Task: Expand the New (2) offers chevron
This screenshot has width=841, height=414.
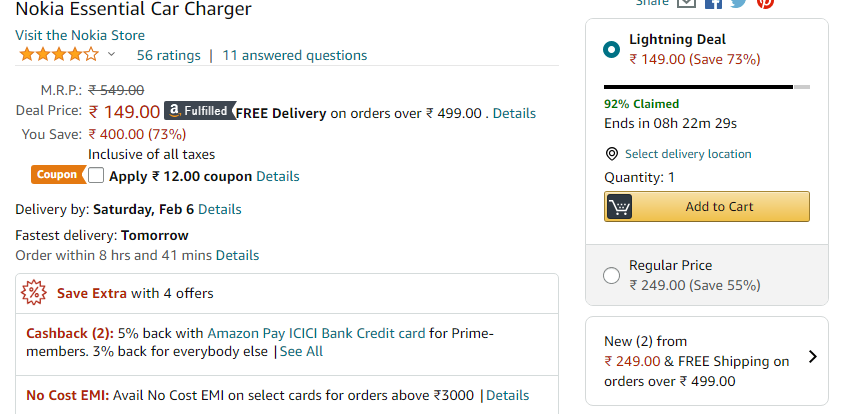Action: pos(812,356)
